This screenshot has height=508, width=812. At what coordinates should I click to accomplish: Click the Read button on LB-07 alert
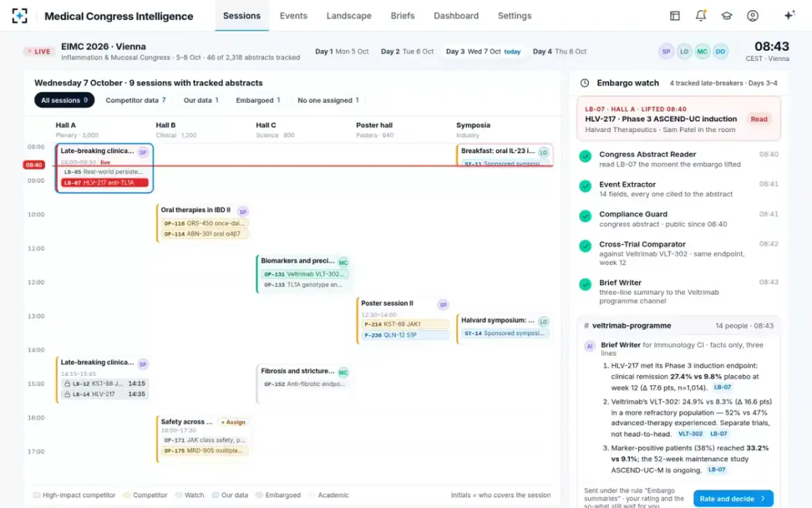[759, 119]
